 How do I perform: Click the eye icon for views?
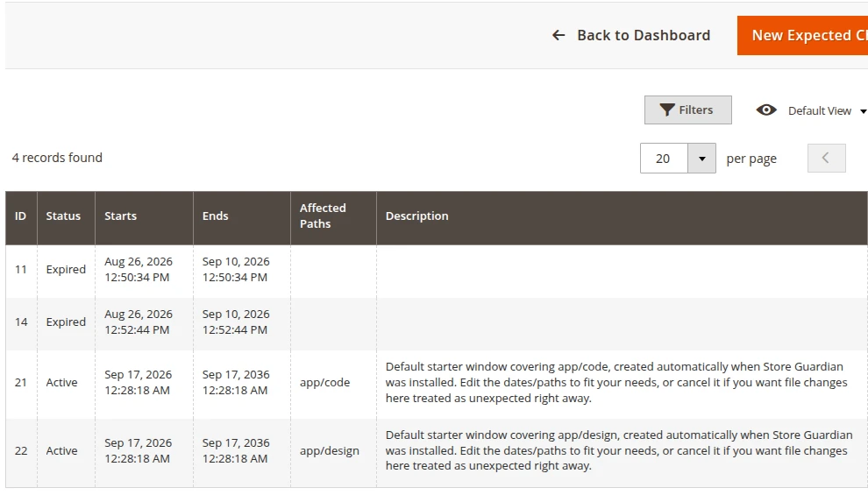(x=766, y=110)
